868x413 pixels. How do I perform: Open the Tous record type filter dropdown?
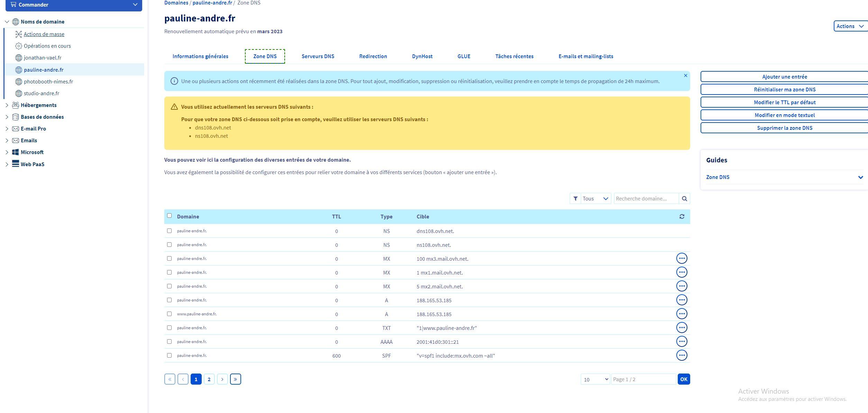(595, 198)
